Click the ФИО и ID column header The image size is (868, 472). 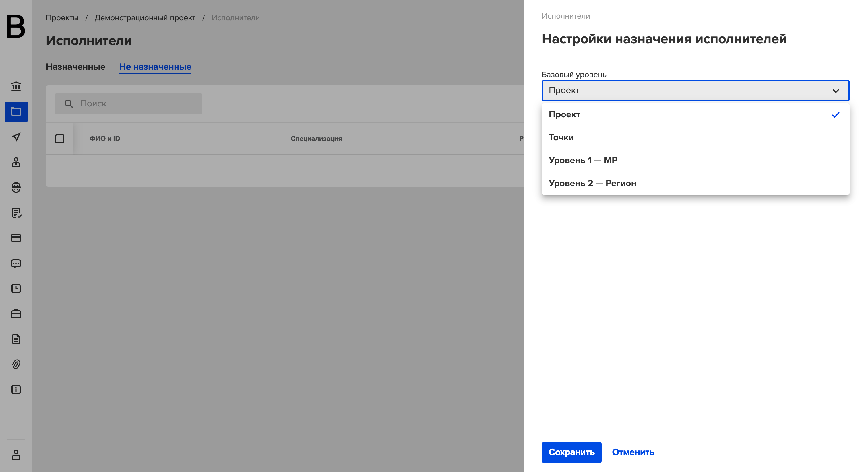pyautogui.click(x=105, y=139)
